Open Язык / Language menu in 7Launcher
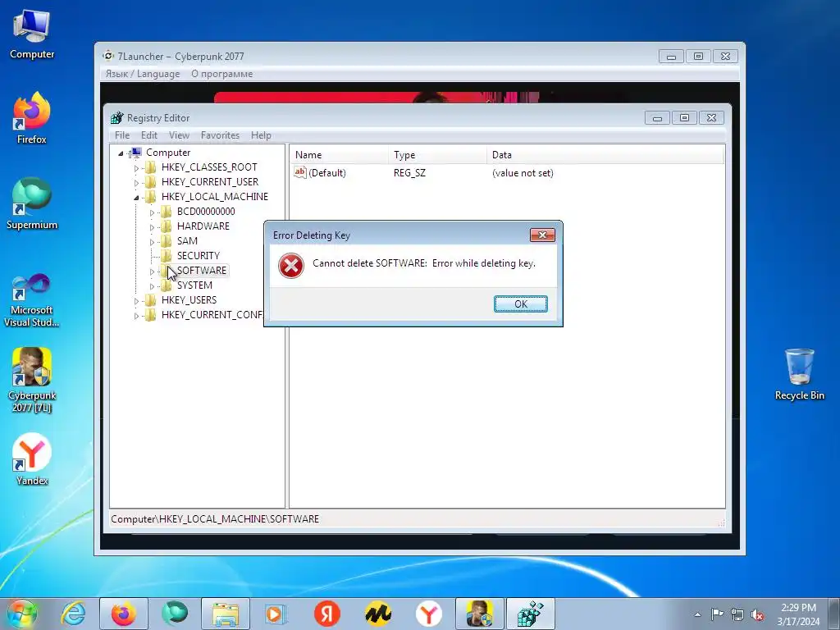 [x=143, y=73]
